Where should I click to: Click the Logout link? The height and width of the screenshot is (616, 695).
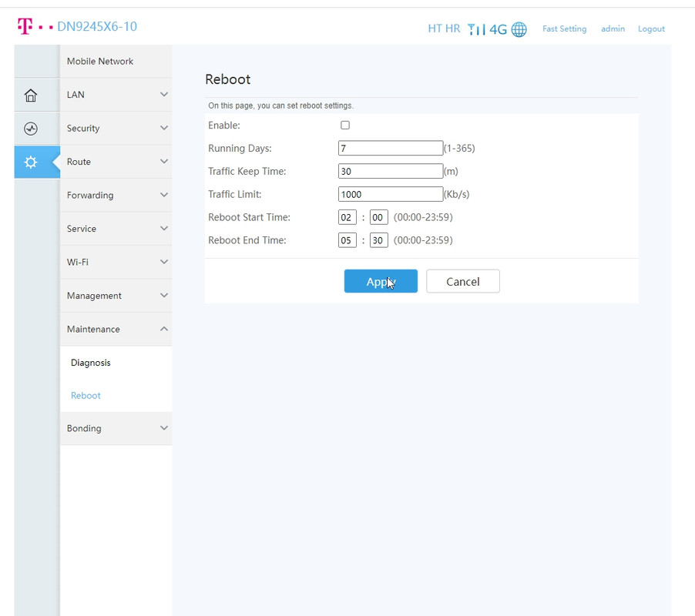click(x=651, y=28)
